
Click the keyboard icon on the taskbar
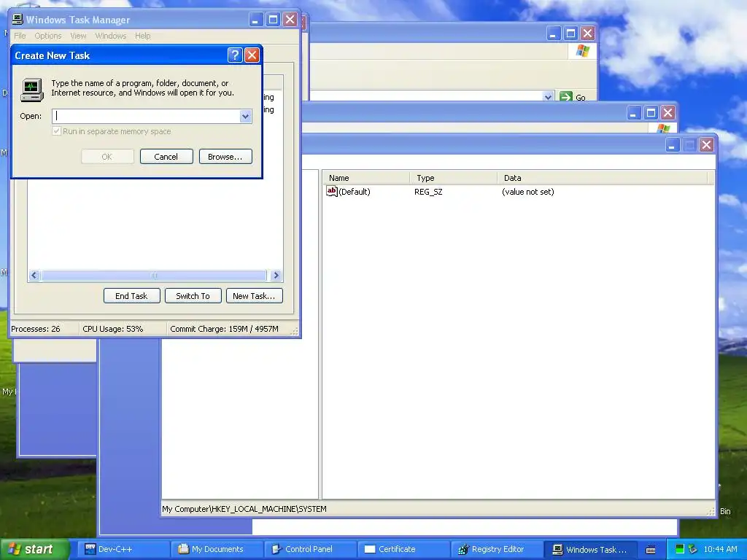coord(651,550)
